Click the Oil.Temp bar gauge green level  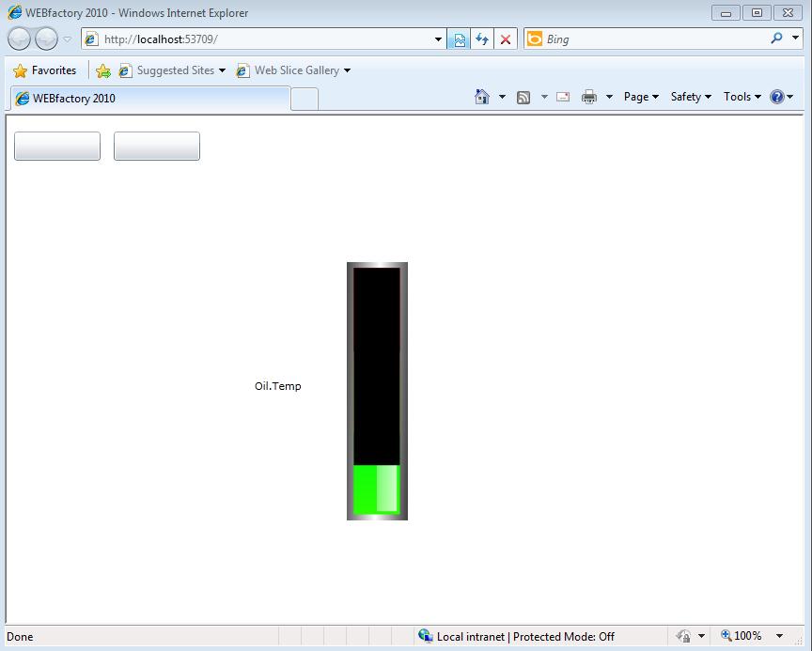tap(376, 488)
